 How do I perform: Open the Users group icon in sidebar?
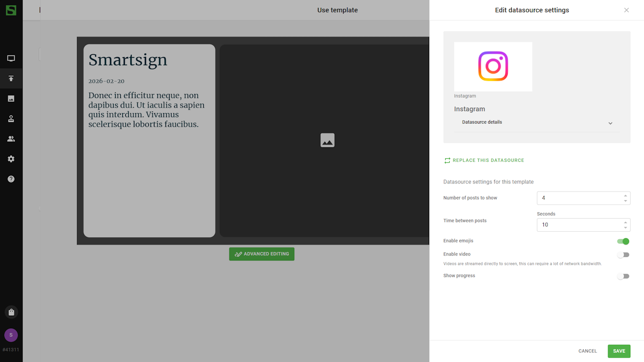pos(11,139)
